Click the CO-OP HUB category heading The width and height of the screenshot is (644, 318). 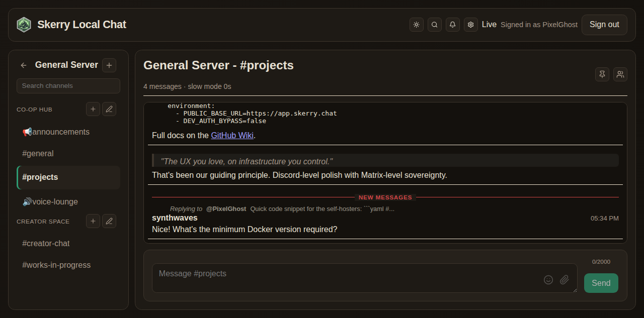point(34,110)
